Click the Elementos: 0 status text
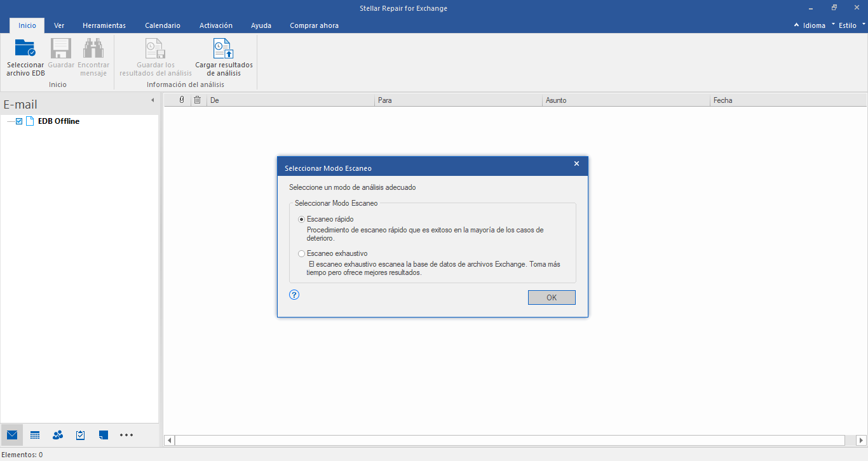Viewport: 868px width, 461px height. (22, 455)
